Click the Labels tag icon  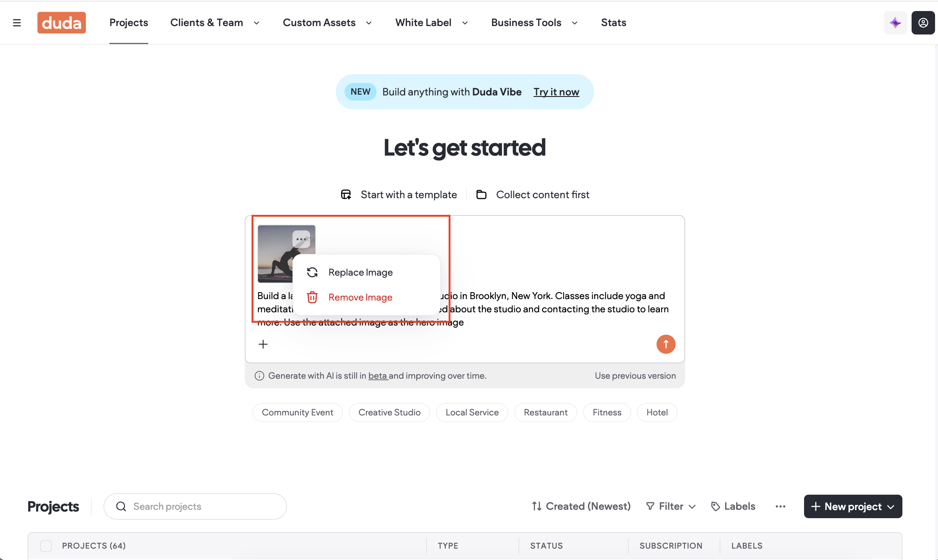pos(715,506)
